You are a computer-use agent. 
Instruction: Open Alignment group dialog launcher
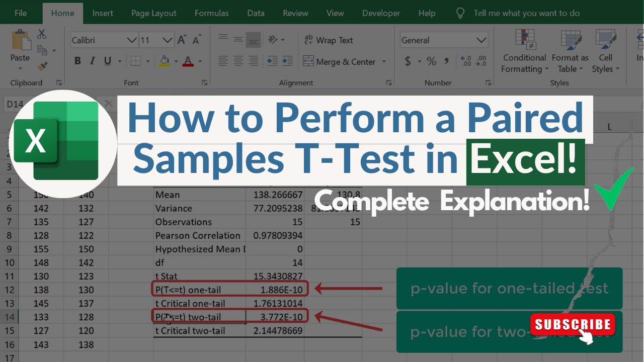389,82
